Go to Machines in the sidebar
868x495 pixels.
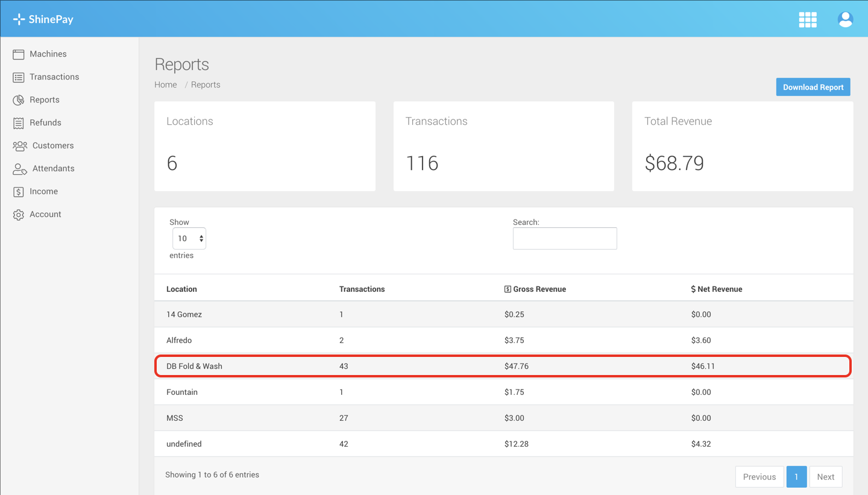(48, 54)
